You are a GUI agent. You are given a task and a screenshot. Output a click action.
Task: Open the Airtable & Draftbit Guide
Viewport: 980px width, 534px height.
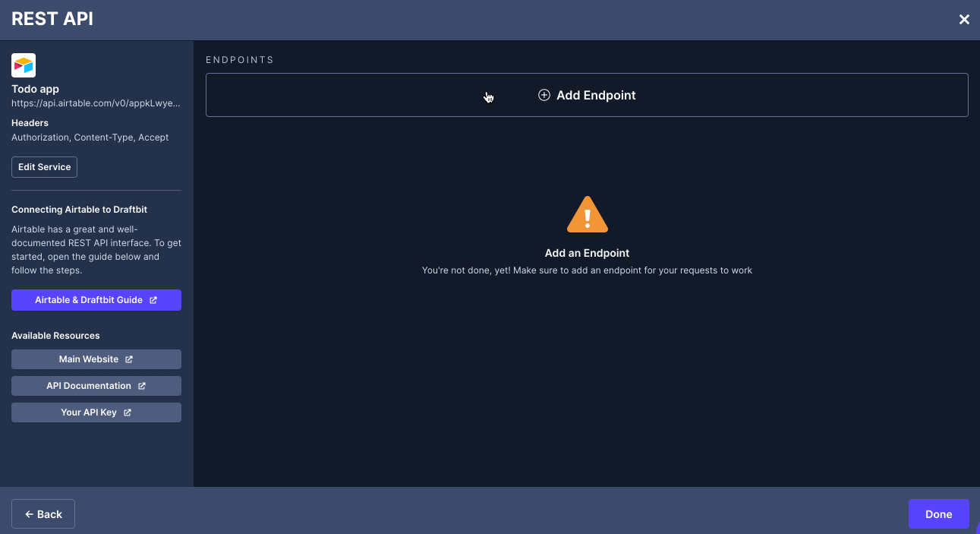[96, 300]
